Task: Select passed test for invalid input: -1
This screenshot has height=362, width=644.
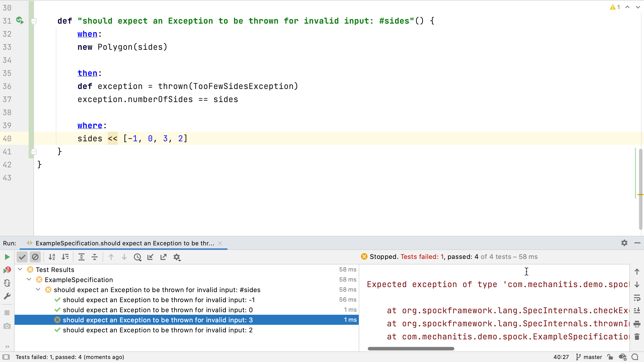Action: (x=158, y=300)
